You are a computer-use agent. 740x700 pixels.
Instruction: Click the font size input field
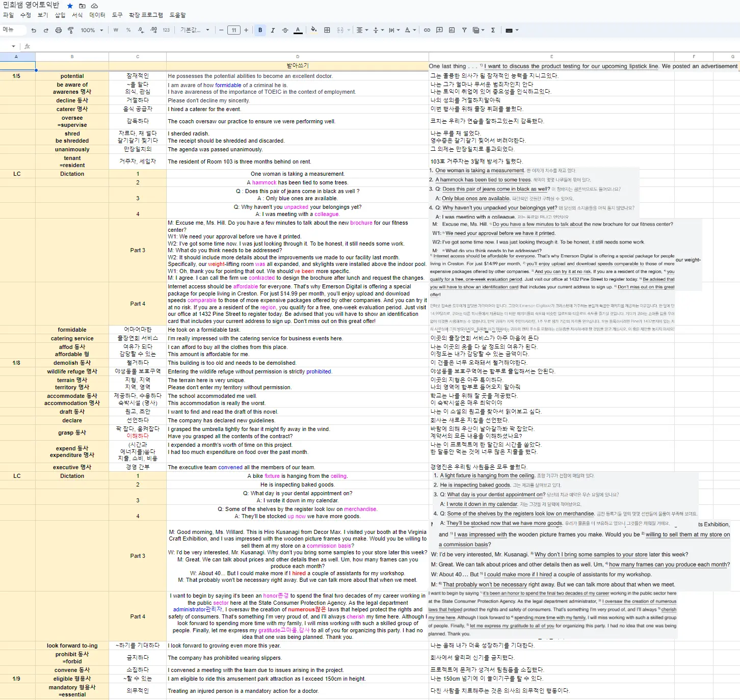233,30
